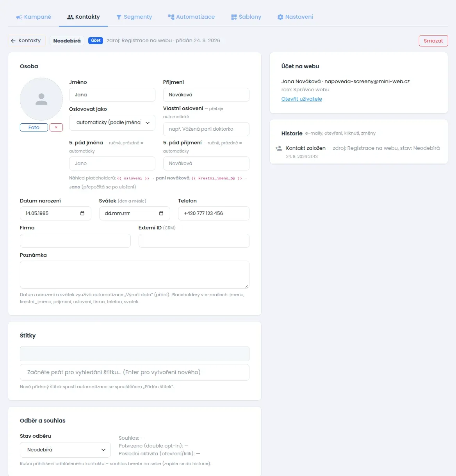This screenshot has height=476, width=456.
Task: Click the Jméno input field
Action: coord(112,95)
